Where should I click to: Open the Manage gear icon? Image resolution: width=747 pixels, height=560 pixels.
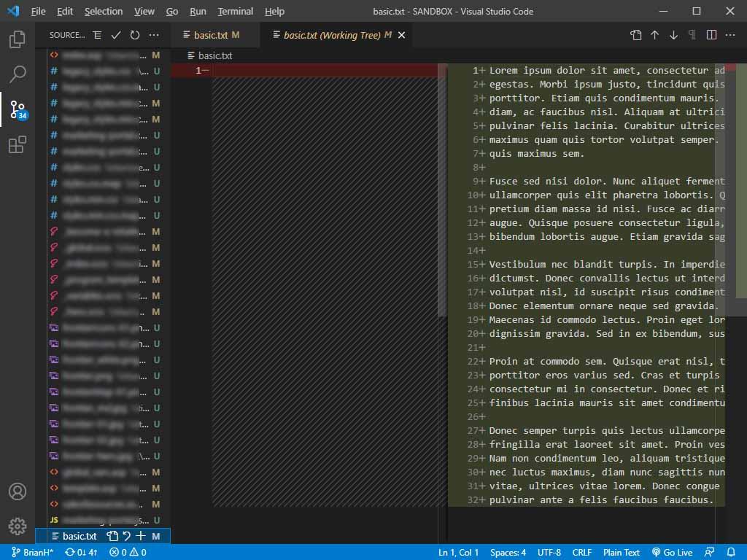[x=18, y=526]
